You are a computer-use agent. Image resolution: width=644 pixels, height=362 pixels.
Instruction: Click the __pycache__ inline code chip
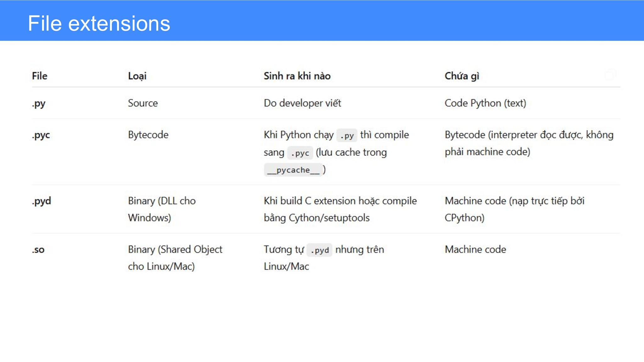point(293,170)
